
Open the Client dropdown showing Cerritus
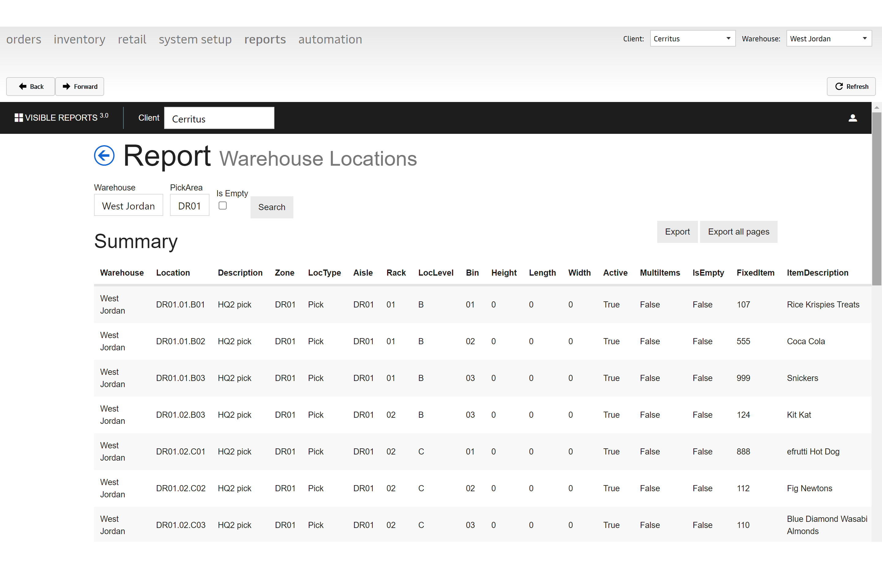pos(693,39)
